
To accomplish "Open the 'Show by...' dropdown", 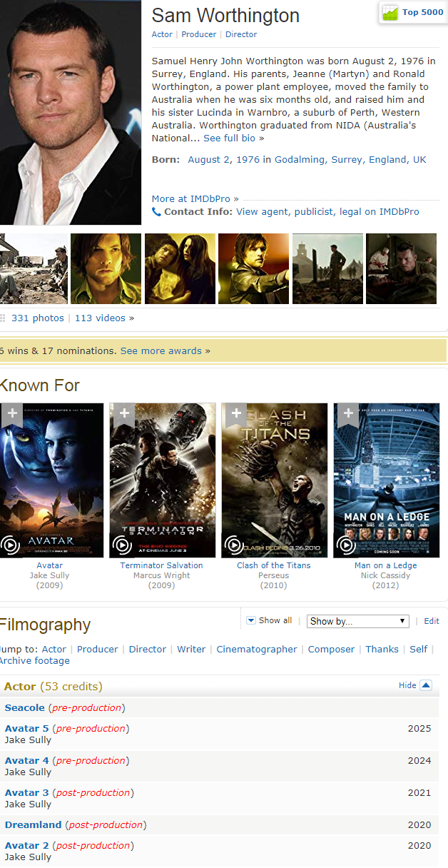I will pos(357,621).
